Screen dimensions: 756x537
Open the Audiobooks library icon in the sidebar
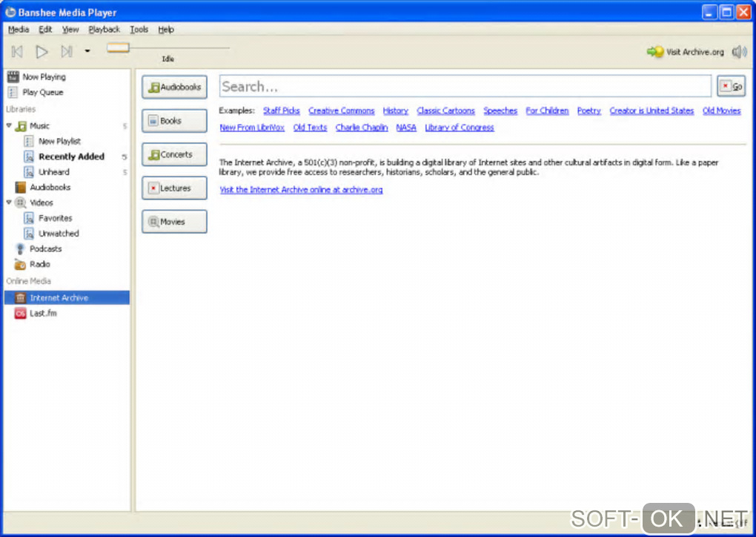[20, 187]
